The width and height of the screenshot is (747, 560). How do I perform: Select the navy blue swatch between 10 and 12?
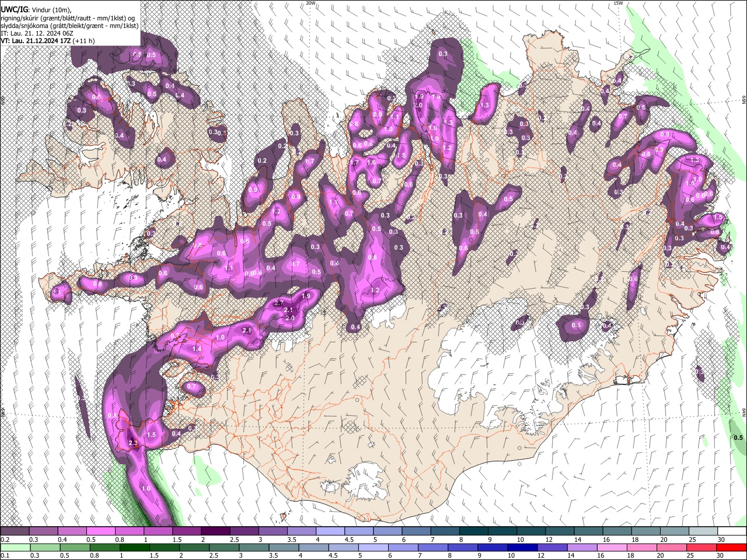(522, 547)
